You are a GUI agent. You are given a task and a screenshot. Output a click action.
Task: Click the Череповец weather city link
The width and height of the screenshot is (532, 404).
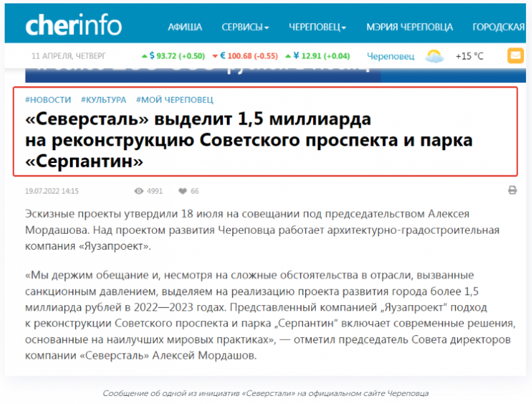pos(391,56)
